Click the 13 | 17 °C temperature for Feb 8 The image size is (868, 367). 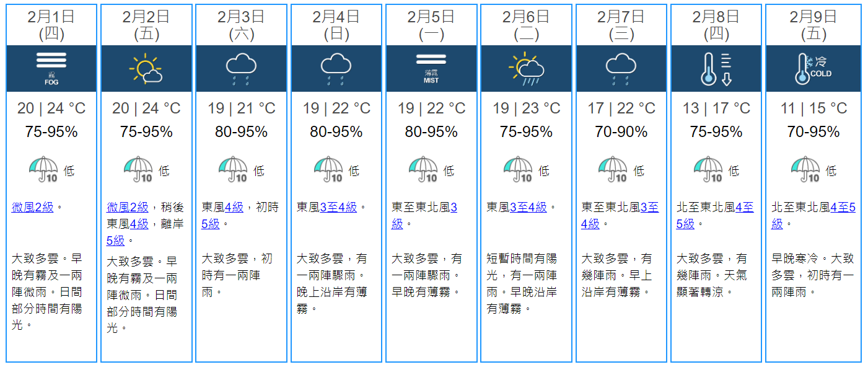tap(716, 109)
